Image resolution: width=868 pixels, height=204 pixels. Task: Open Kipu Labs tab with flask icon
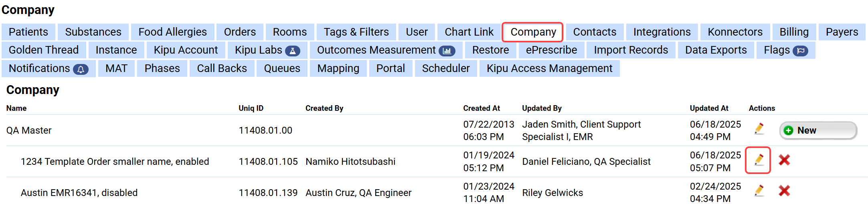[267, 50]
